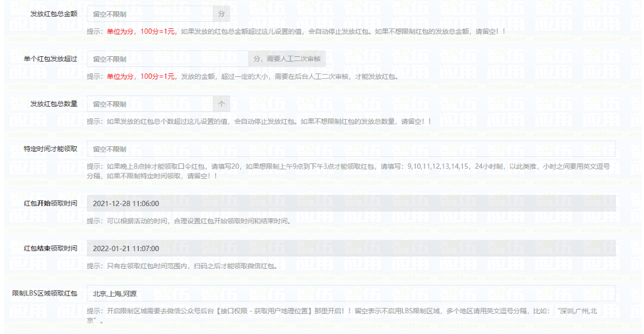The image size is (644, 334).
Task: Click the label 红包结束领取时间
Action: pyautogui.click(x=50, y=249)
